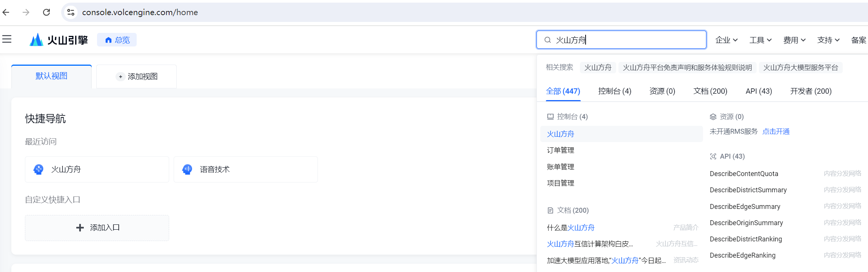Click the home icon in 总览 button
This screenshot has height=272, width=868.
coord(108,40)
